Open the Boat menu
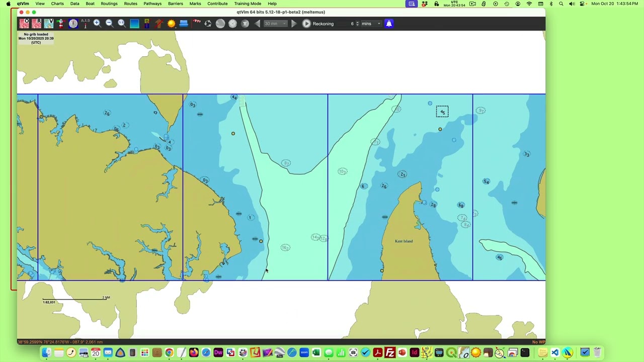 pos(90,4)
